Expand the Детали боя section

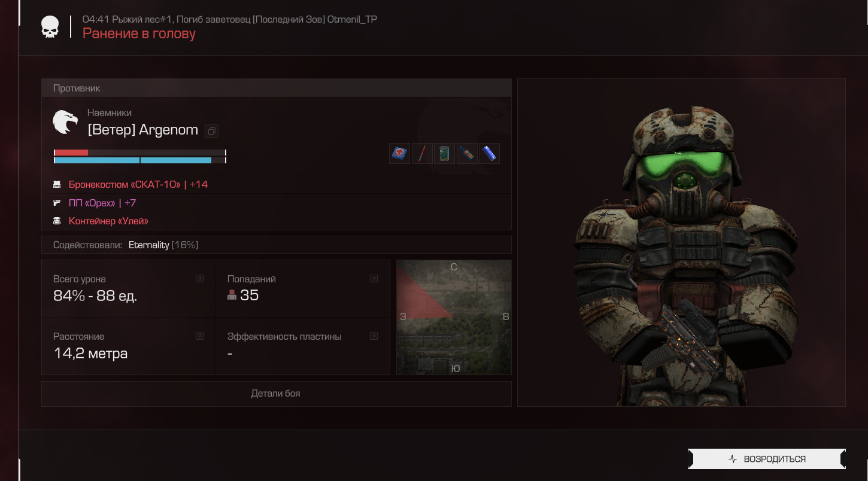tap(276, 394)
